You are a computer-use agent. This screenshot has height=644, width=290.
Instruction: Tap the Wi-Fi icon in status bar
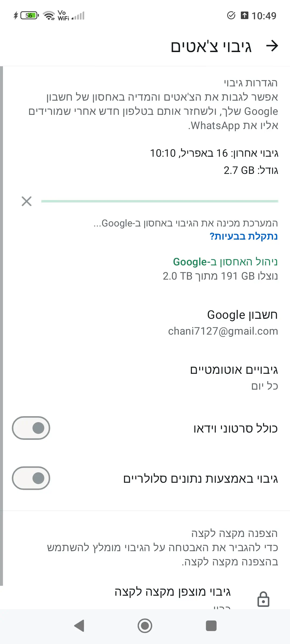[49, 16]
